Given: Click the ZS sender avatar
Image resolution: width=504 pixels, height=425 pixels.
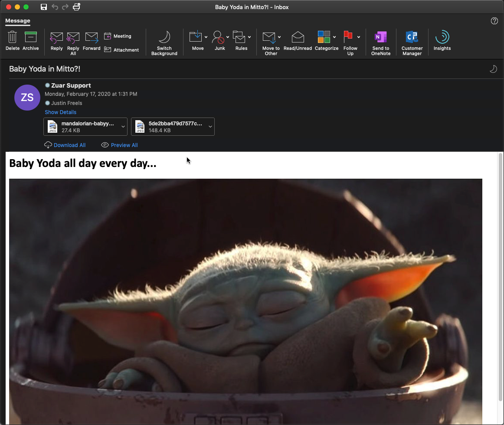Looking at the screenshot, I should tap(27, 98).
